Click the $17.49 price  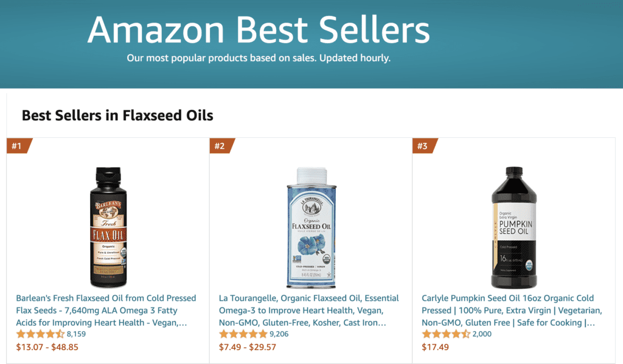(435, 348)
